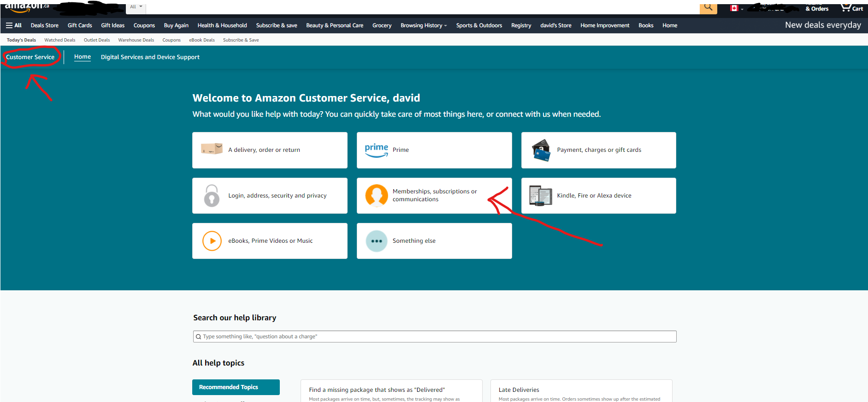
Task: Select the Home tab in Customer Service
Action: [83, 57]
